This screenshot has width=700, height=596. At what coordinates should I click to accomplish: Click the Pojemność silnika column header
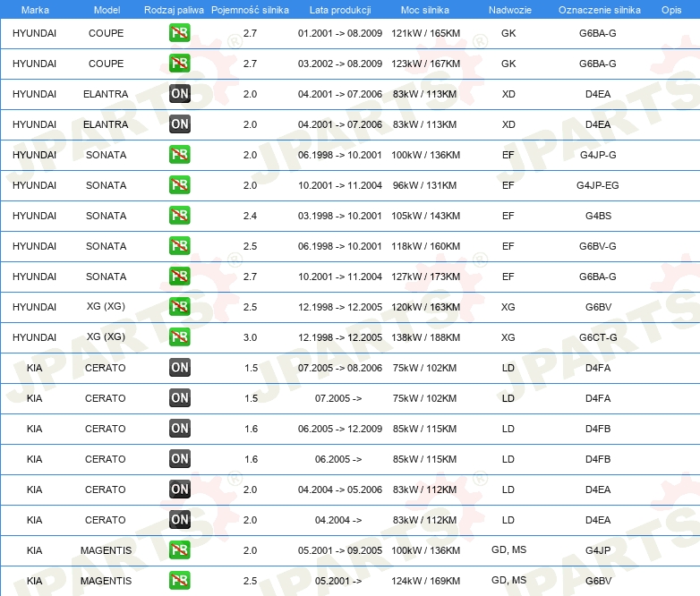250,10
